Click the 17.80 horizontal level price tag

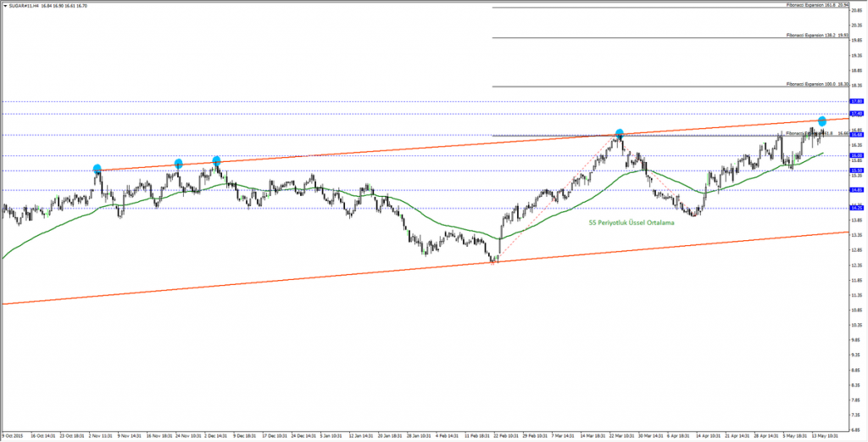click(x=857, y=101)
